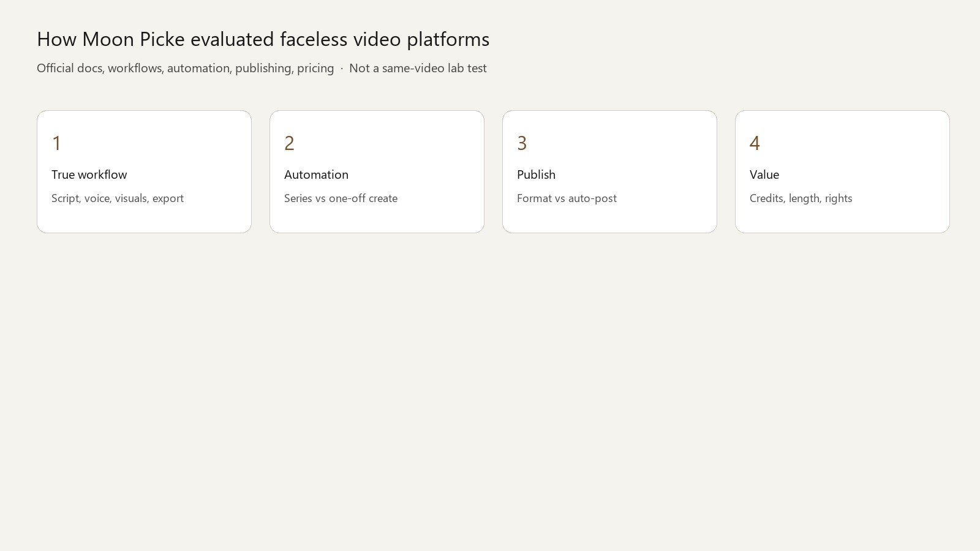The image size is (980, 551).
Task: Click the 'Value' card title
Action: (764, 174)
